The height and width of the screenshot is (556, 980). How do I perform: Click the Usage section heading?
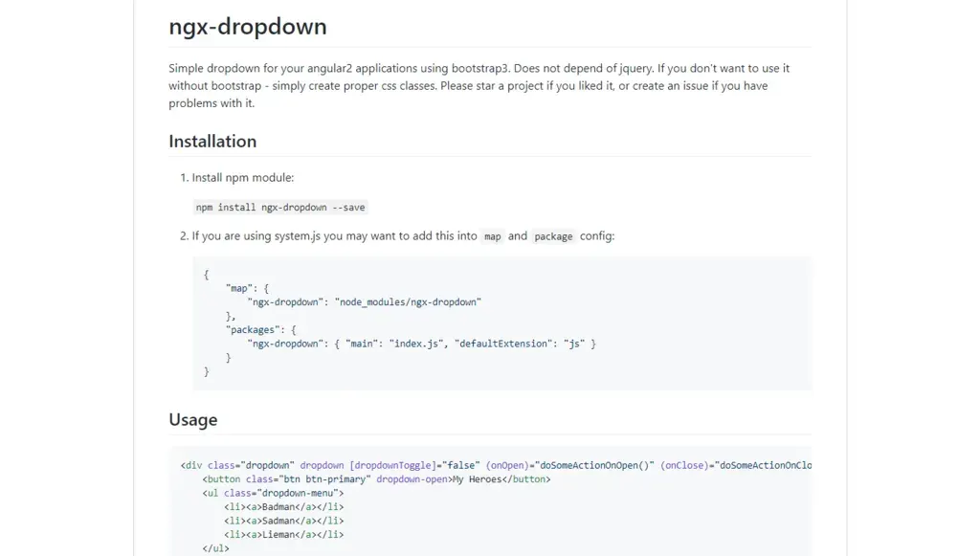pyautogui.click(x=193, y=420)
